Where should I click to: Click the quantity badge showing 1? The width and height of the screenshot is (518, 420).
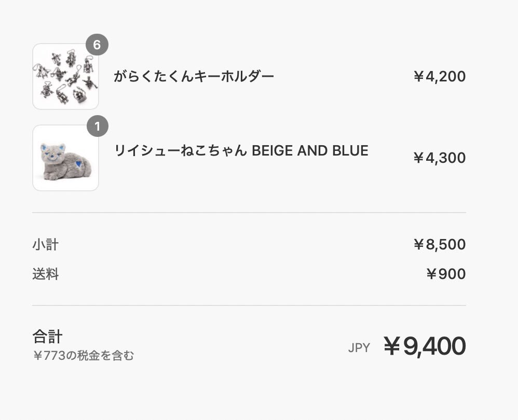(98, 126)
